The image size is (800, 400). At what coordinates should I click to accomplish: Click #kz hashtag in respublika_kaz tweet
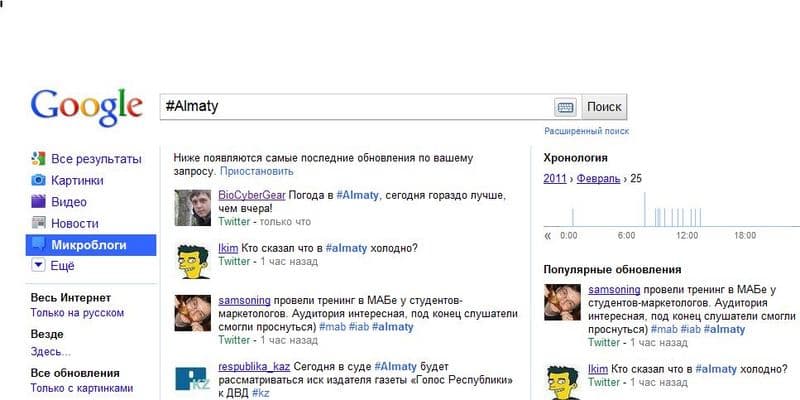click(261, 393)
